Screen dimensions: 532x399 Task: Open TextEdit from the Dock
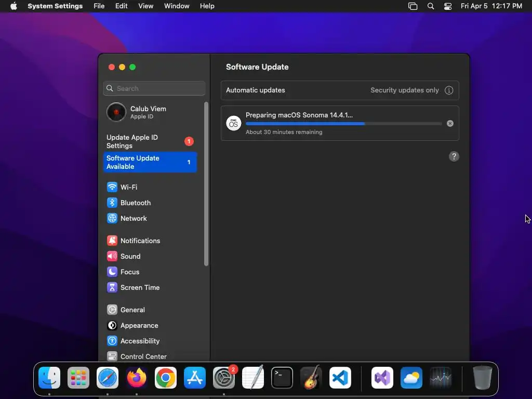click(x=253, y=378)
